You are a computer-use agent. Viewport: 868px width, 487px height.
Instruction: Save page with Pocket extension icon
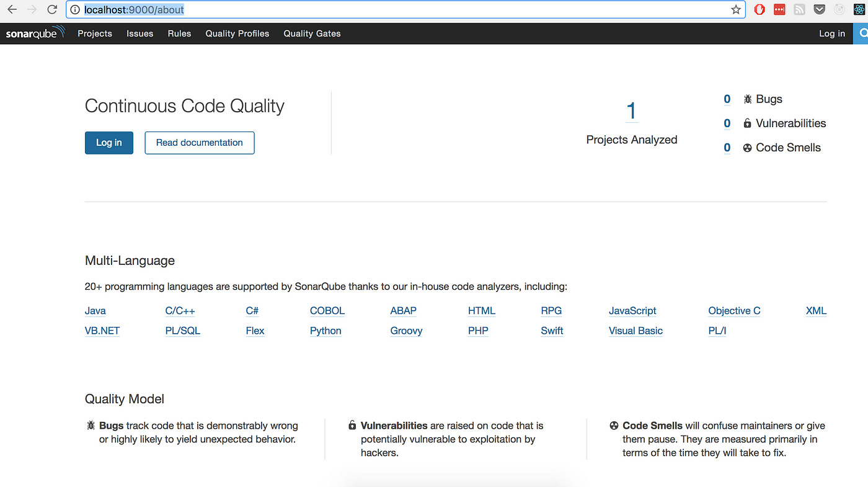coord(819,9)
